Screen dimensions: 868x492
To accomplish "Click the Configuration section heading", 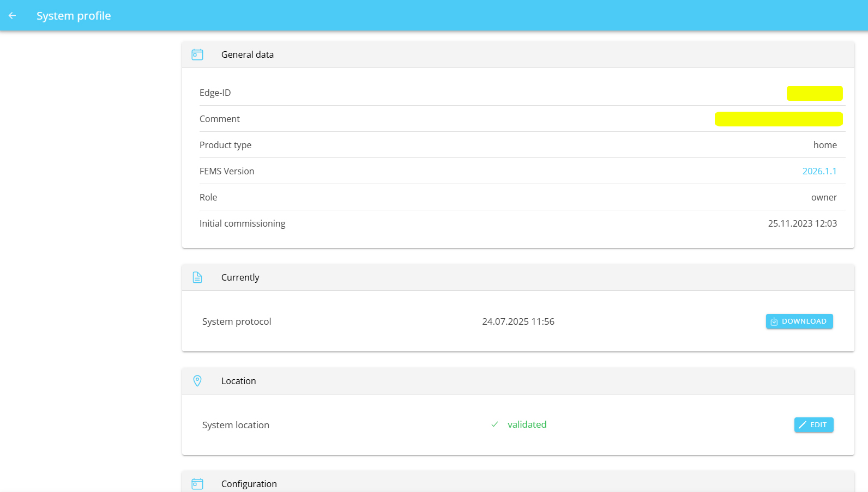I will 249,484.
